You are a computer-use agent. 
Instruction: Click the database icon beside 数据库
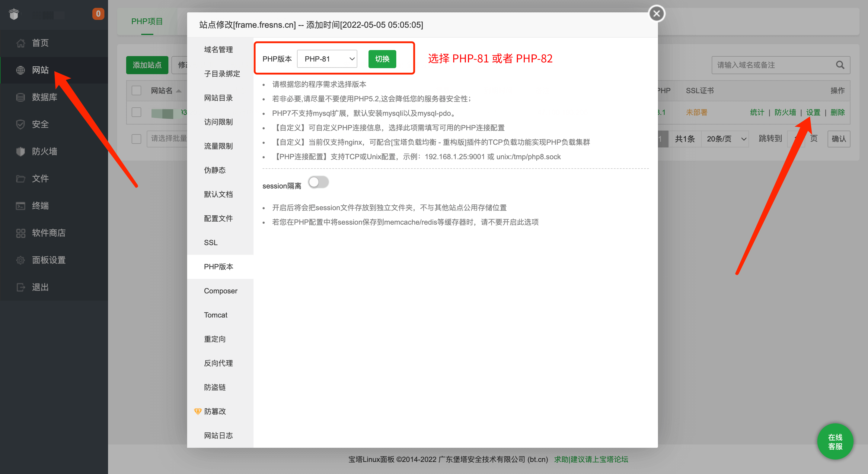(21, 97)
